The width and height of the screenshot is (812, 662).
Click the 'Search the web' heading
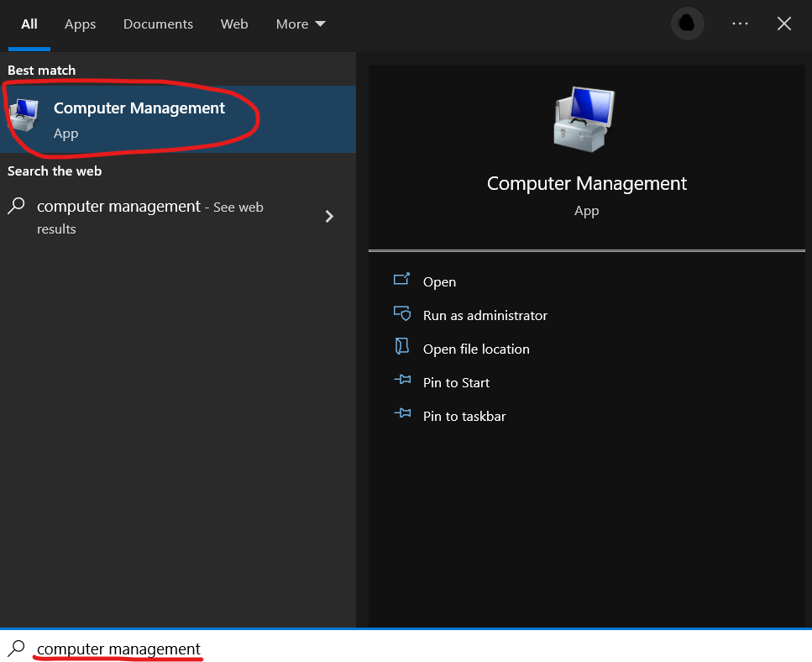[x=55, y=171]
